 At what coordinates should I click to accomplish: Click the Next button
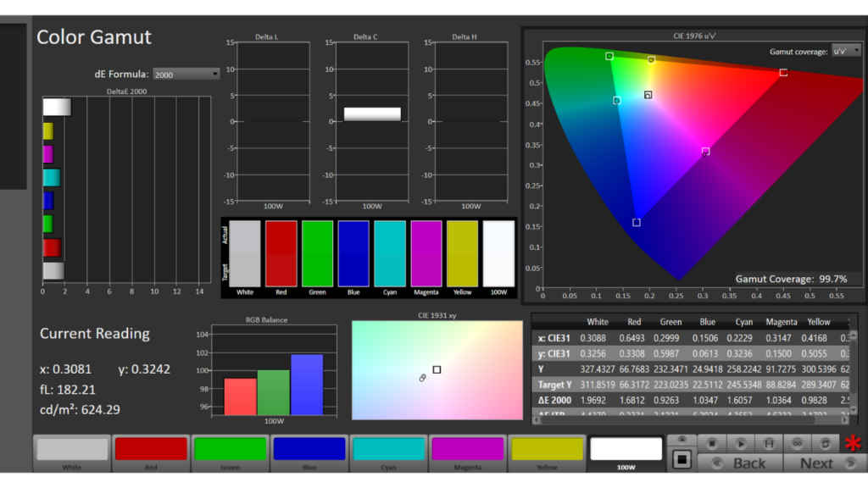tap(826, 463)
